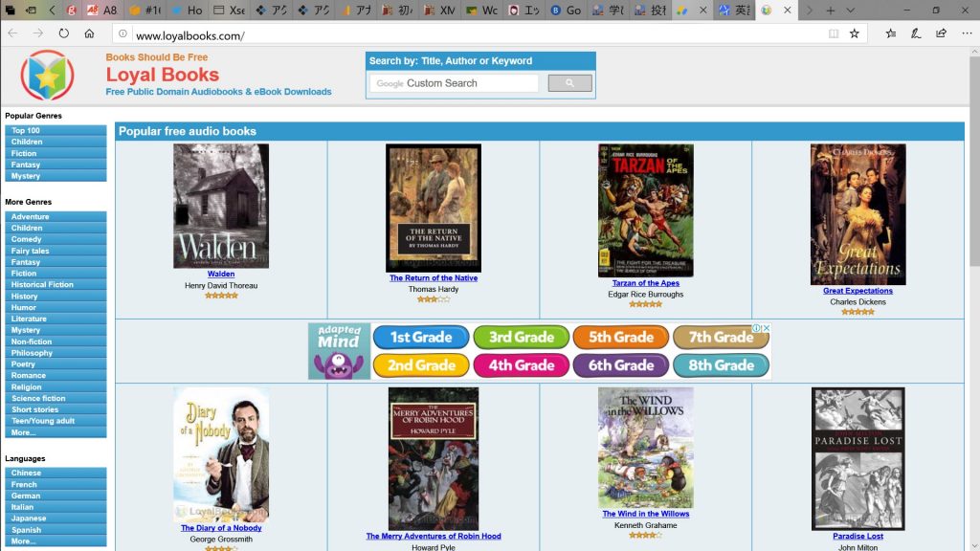Open a new tab with plus
Screen dimensions: 980x551
click(x=831, y=10)
